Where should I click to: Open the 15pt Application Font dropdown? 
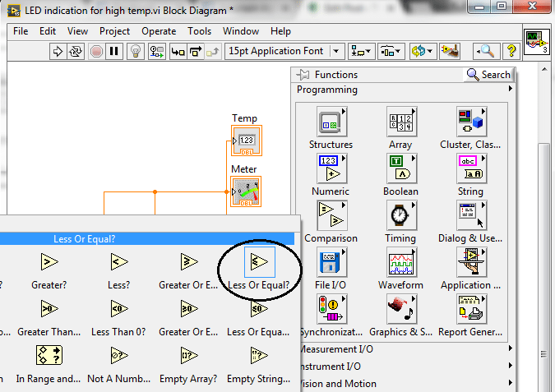point(284,52)
